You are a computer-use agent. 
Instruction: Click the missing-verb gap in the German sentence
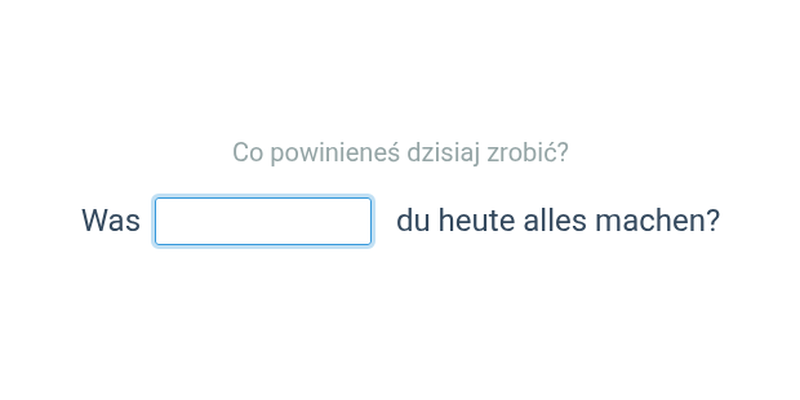263,221
